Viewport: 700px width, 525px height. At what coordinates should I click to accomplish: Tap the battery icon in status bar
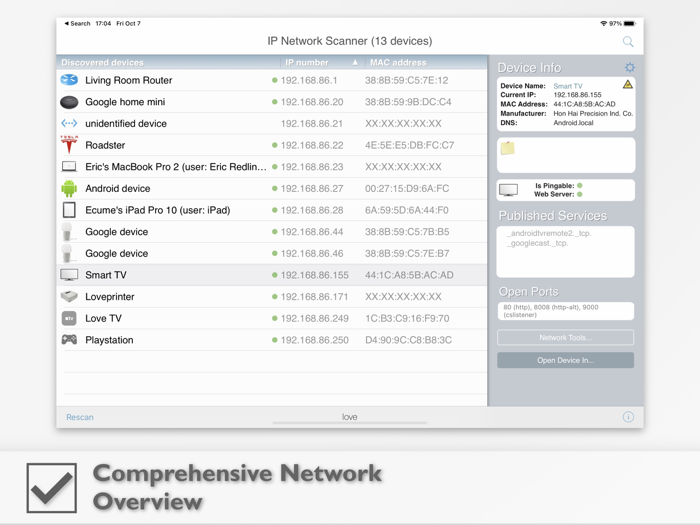click(629, 23)
